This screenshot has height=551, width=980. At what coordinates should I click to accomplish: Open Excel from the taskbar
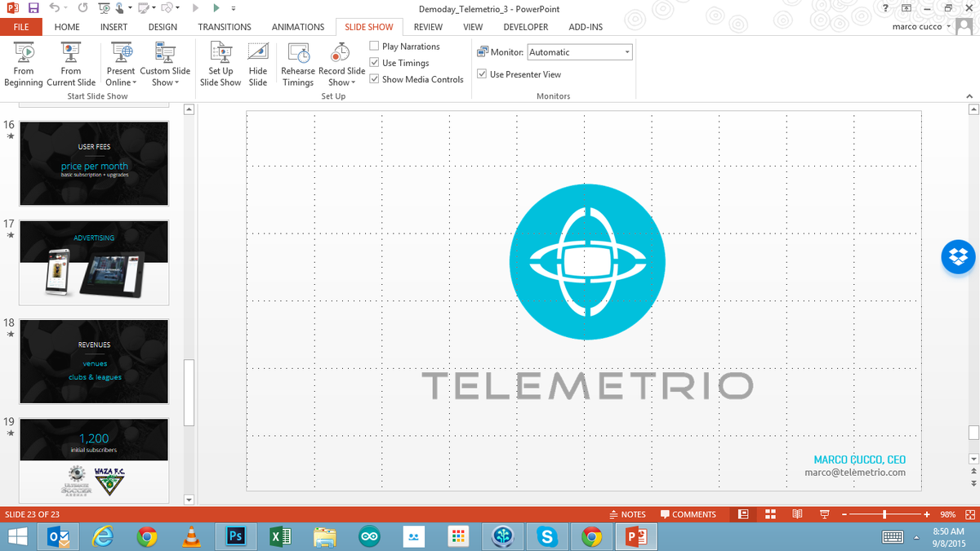point(280,536)
